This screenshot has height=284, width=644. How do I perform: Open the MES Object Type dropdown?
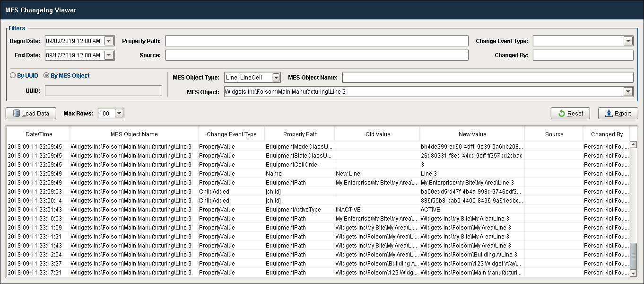277,78
